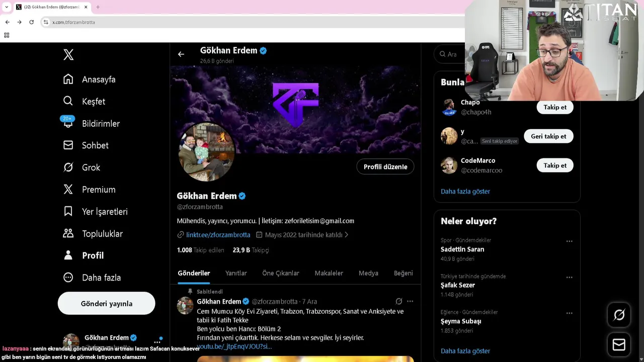This screenshot has width=644, height=362.
Task: Open CodeMarco avatar in suggestions
Action: click(449, 165)
